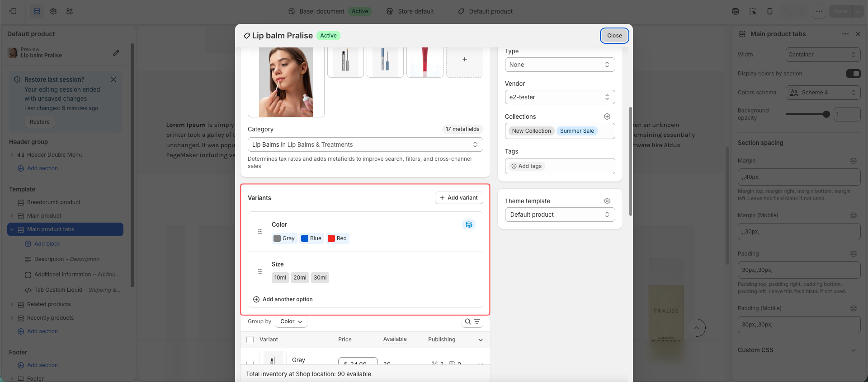Expand the Main product section
The image size is (868, 382).
click(x=12, y=216)
